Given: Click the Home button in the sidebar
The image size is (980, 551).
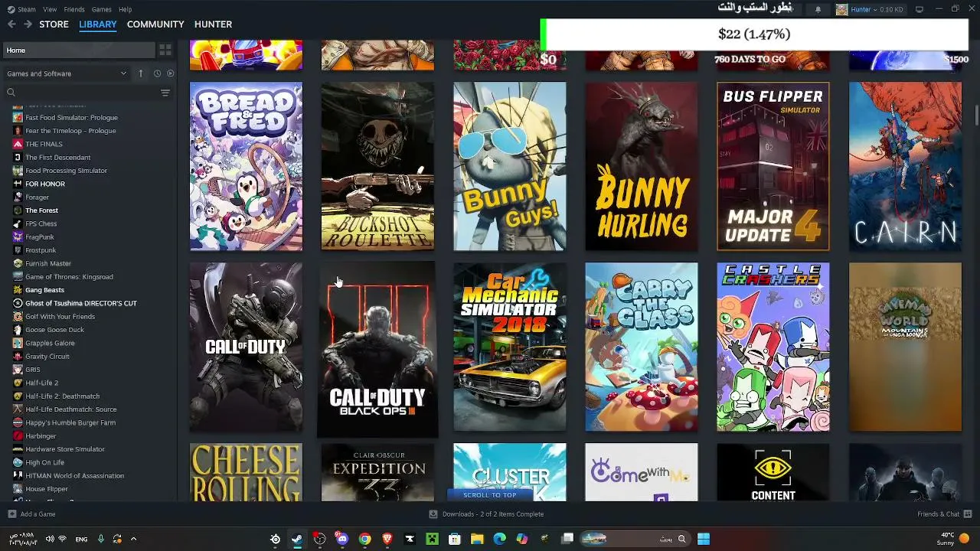Looking at the screenshot, I should [79, 51].
